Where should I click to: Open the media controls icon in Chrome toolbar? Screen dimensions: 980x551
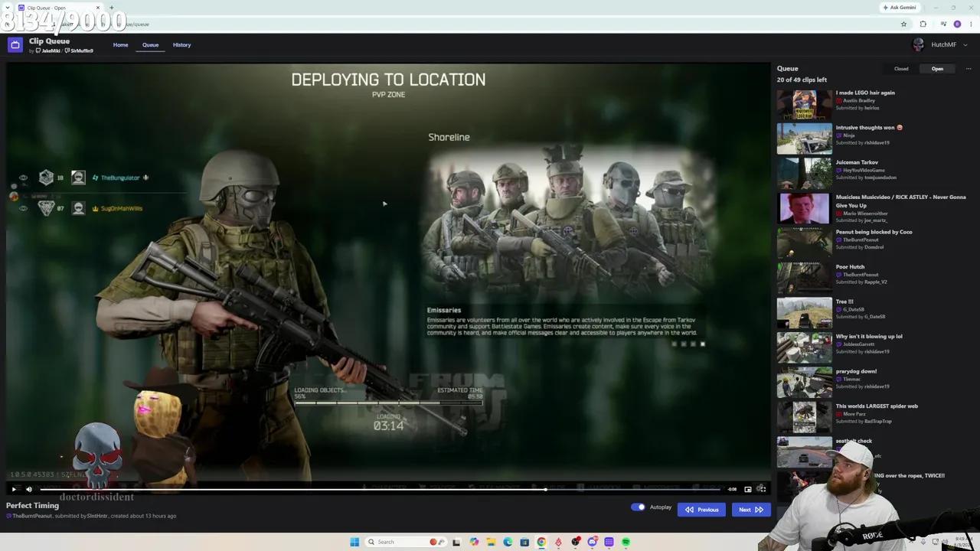(943, 24)
